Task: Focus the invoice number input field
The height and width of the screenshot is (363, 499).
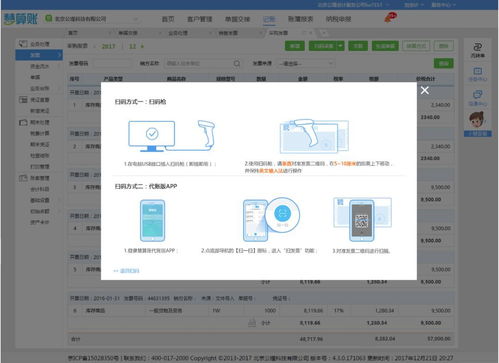Action: (x=113, y=63)
